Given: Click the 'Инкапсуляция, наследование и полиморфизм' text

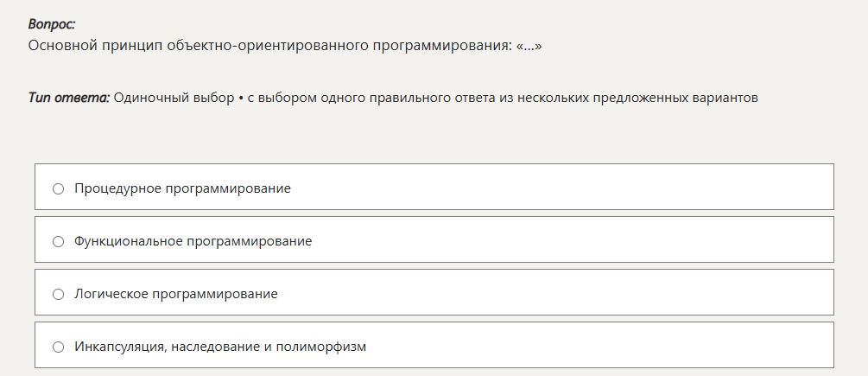Looking at the screenshot, I should coord(220,347).
